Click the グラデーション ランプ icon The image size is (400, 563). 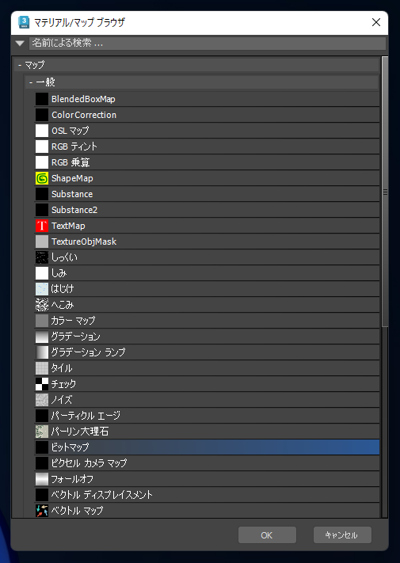[42, 352]
